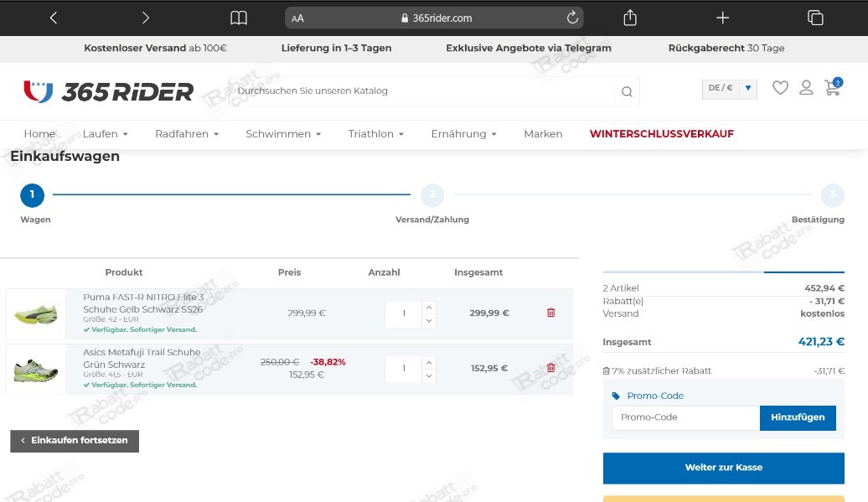868x502 pixels.
Task: Remove the Puma FAST-R shoes via trash icon
Action: (x=550, y=312)
